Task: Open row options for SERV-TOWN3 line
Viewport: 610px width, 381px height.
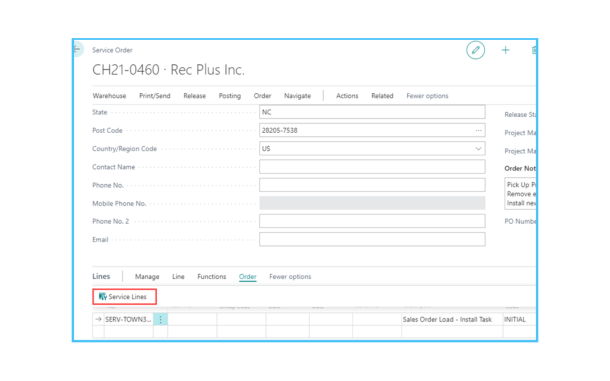Action: pyautogui.click(x=160, y=319)
